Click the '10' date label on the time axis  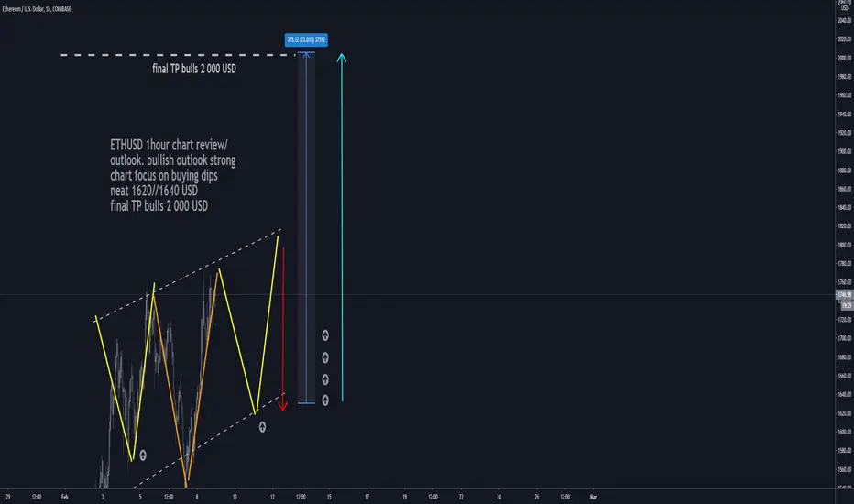pyautogui.click(x=235, y=497)
